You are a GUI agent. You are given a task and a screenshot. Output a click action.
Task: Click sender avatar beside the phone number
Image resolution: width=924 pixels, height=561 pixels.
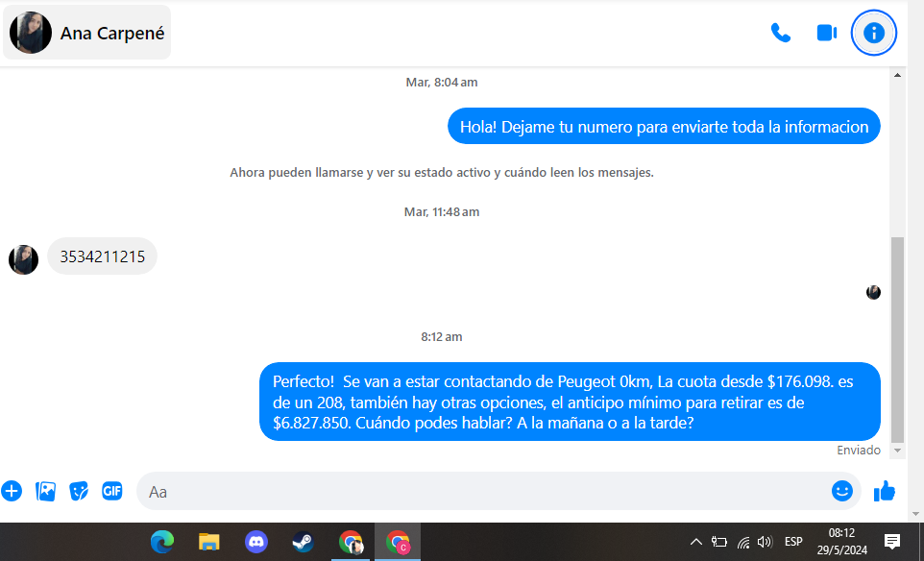pos(23,259)
